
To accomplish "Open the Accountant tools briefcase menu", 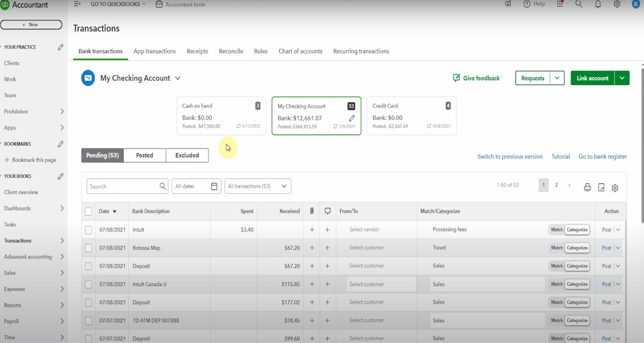I will click(x=180, y=4).
